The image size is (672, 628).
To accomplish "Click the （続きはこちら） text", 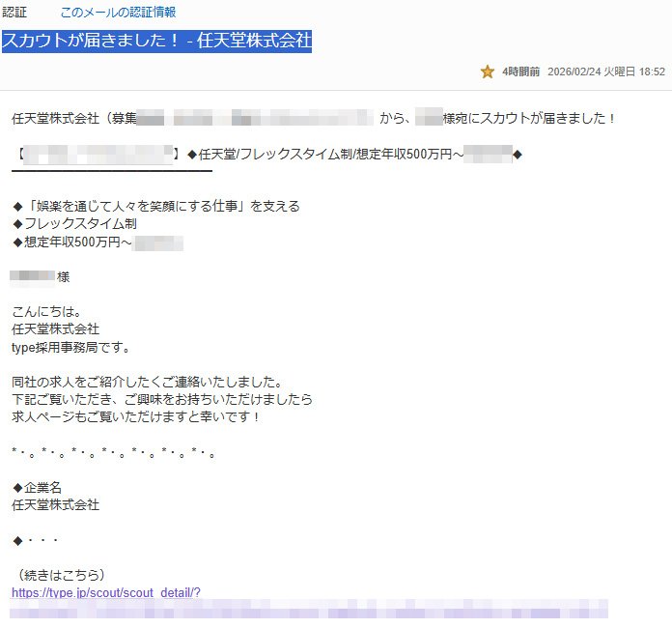I will (60, 575).
